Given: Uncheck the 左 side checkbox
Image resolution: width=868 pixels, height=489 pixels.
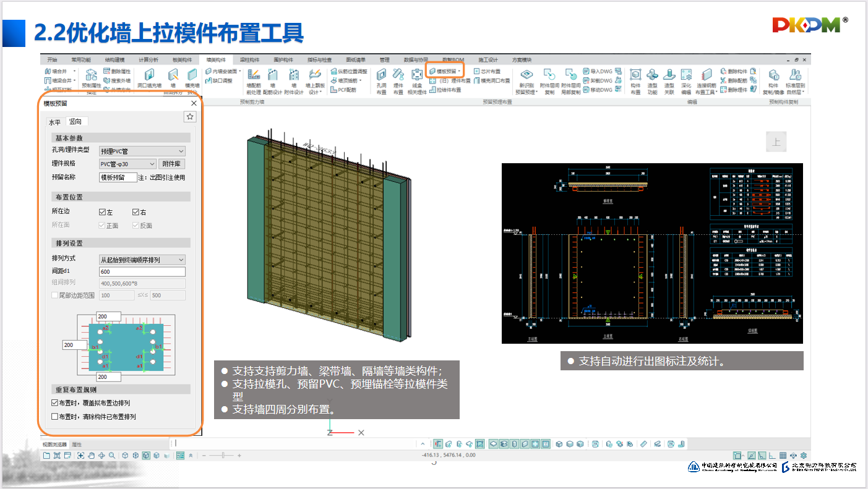Looking at the screenshot, I should click(103, 212).
